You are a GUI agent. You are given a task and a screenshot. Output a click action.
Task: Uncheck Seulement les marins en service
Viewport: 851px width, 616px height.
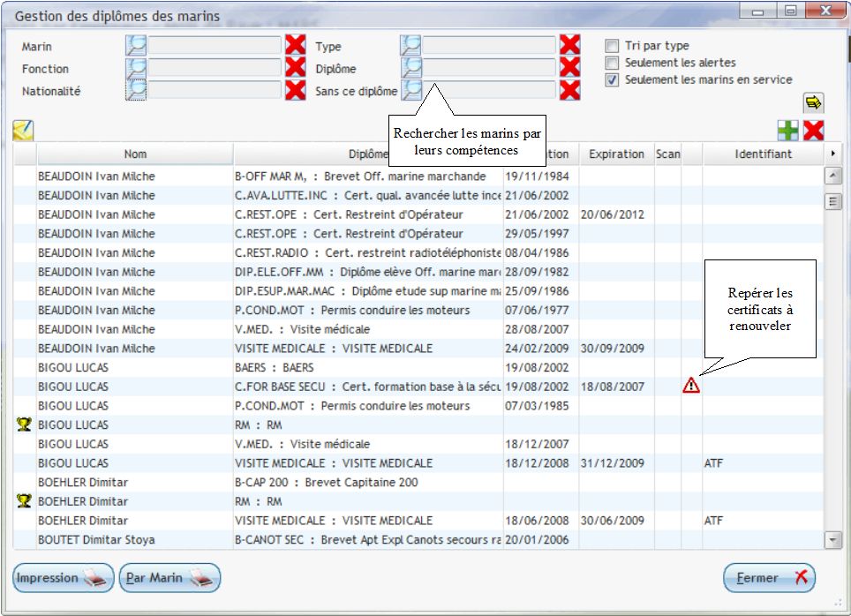612,79
